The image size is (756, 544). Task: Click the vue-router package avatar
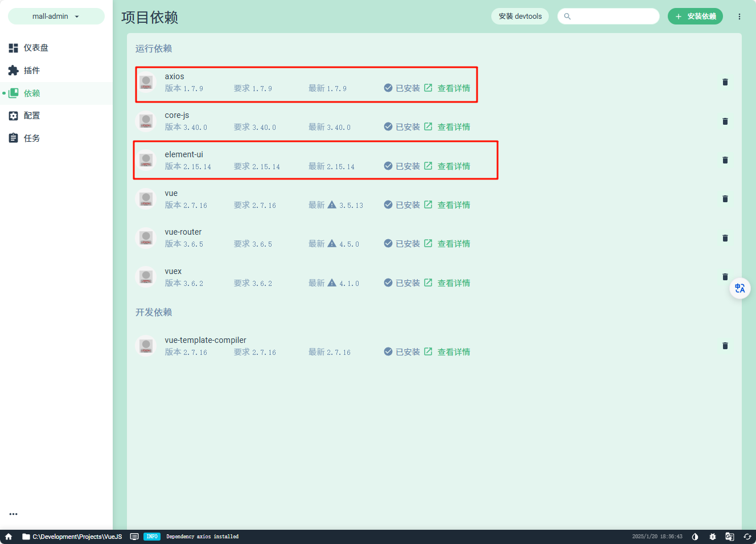click(146, 238)
